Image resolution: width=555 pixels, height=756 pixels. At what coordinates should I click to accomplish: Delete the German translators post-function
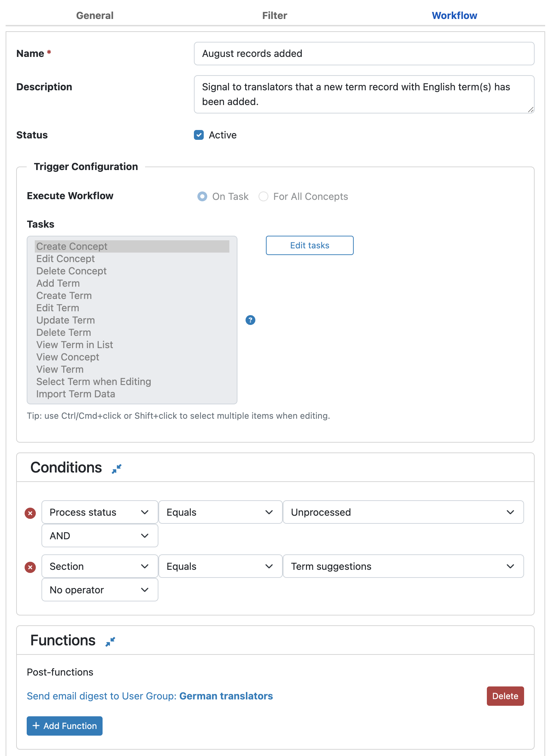505,696
